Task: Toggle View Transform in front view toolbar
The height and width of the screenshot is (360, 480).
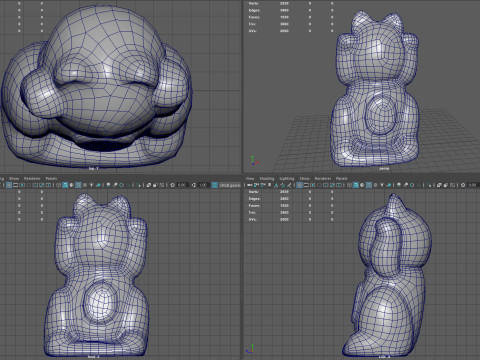Action: [x=214, y=185]
